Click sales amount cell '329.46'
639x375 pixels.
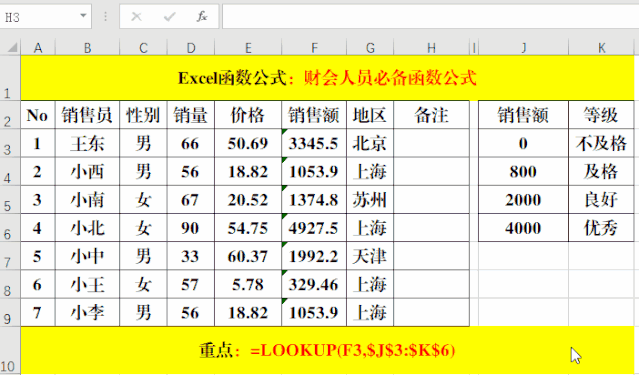pos(314,285)
